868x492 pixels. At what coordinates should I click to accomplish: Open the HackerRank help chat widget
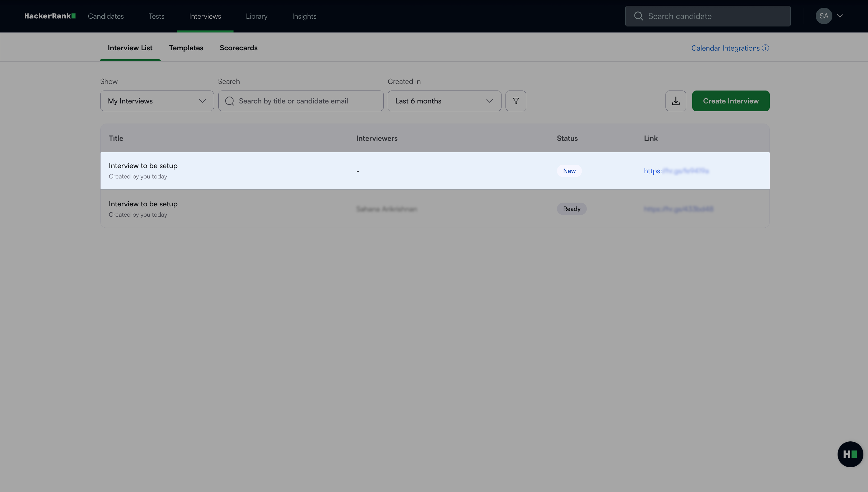point(850,454)
